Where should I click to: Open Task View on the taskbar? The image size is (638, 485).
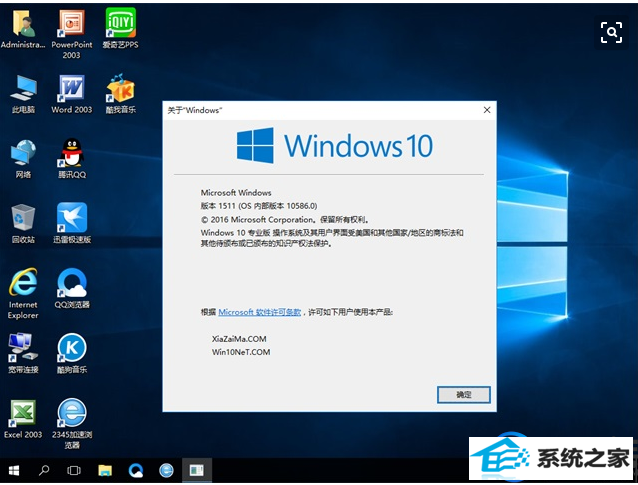coord(74,470)
